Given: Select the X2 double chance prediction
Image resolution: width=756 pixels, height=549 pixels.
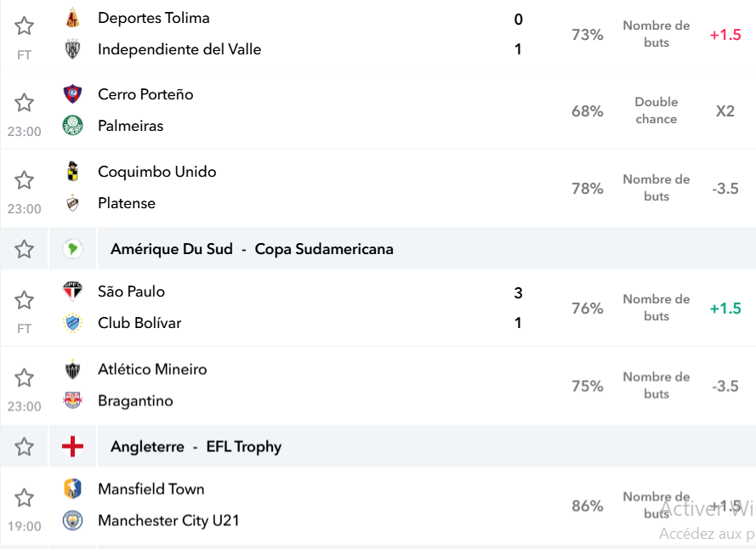Looking at the screenshot, I should tap(725, 111).
